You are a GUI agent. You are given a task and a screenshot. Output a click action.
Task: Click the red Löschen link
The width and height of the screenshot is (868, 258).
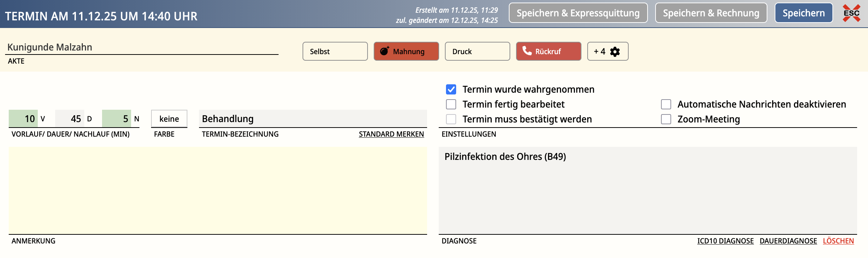[x=838, y=241]
